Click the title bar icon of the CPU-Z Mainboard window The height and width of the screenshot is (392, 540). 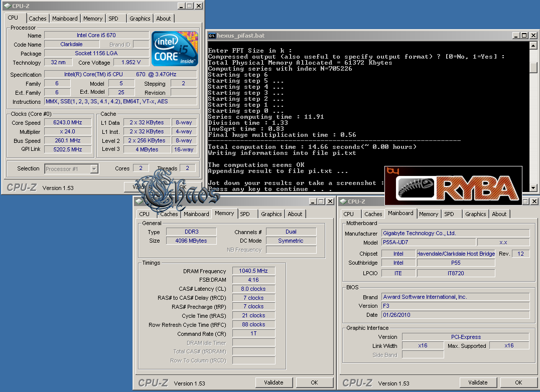click(x=343, y=202)
